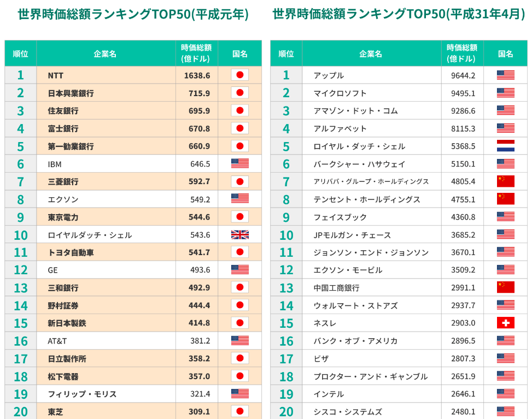532x419 pixels.
Task: Select the NTT company name cell
Action: click(106, 75)
